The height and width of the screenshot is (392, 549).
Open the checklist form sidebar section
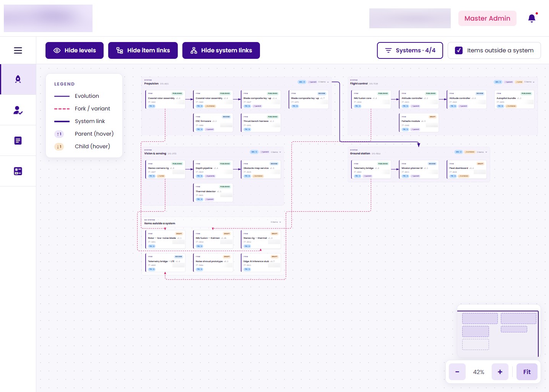(x=18, y=171)
